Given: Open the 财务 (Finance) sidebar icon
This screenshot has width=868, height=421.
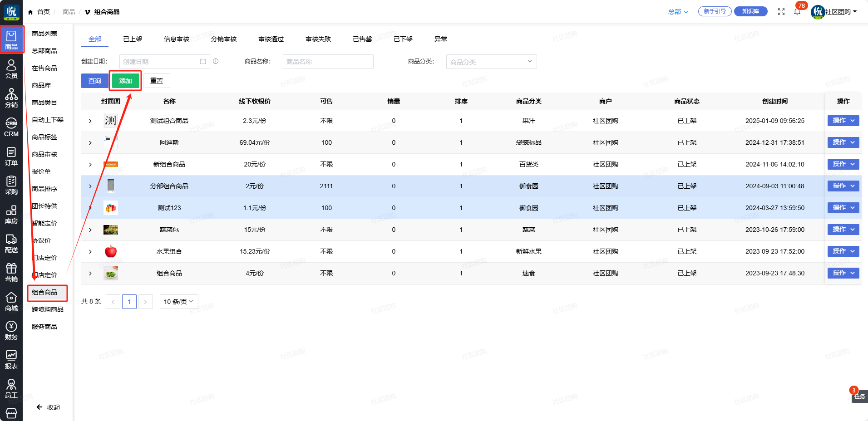Looking at the screenshot, I should click(11, 330).
